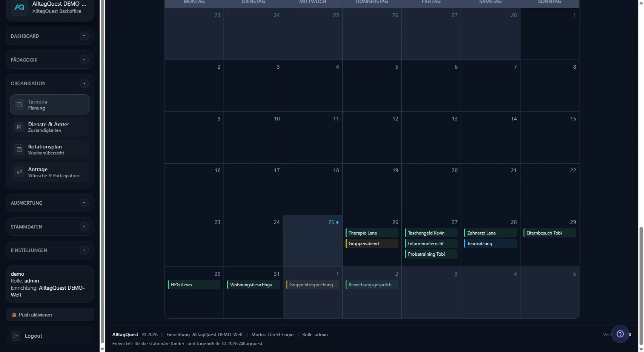Open the help question-mark button
The image size is (644, 352).
[x=620, y=334]
